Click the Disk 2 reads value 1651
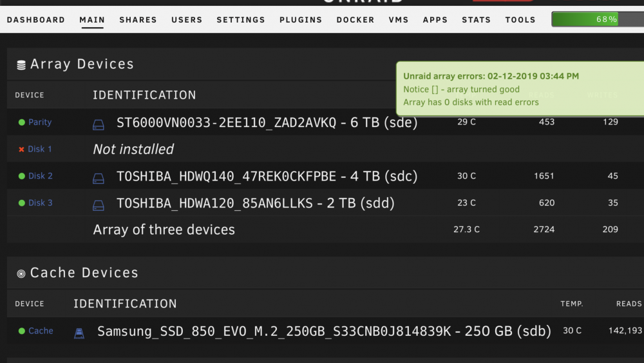Image resolution: width=644 pixels, height=363 pixels. tap(544, 176)
